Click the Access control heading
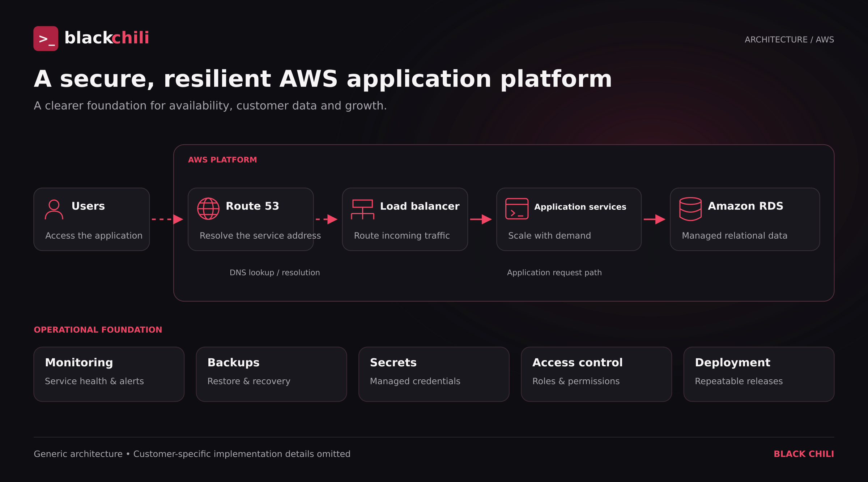 point(578,362)
